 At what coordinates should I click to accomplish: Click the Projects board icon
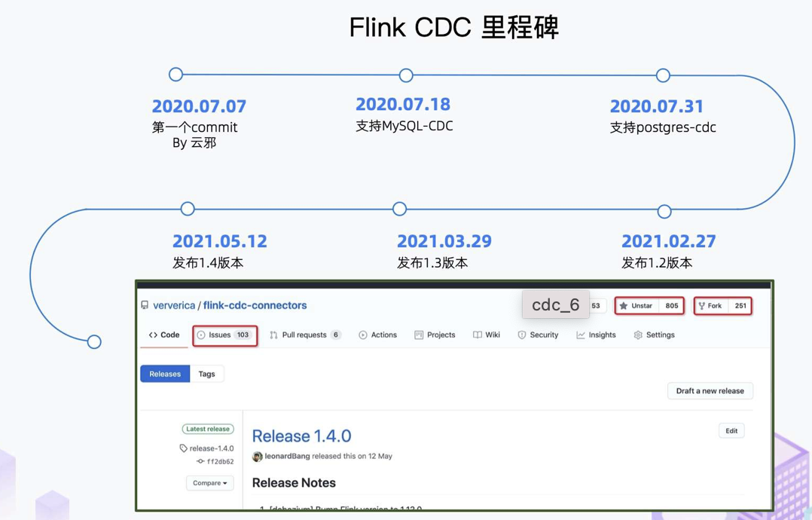point(419,335)
